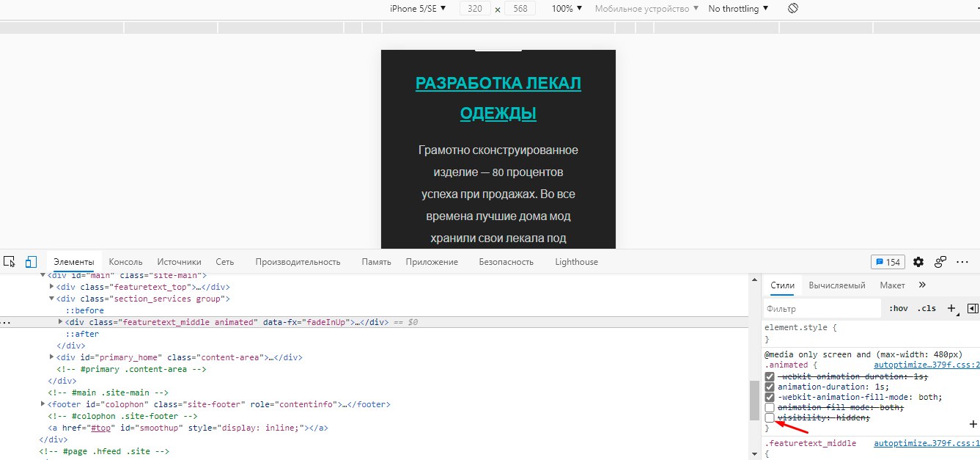Open DevTools settings gear
This screenshot has width=980, height=460.
click(918, 262)
